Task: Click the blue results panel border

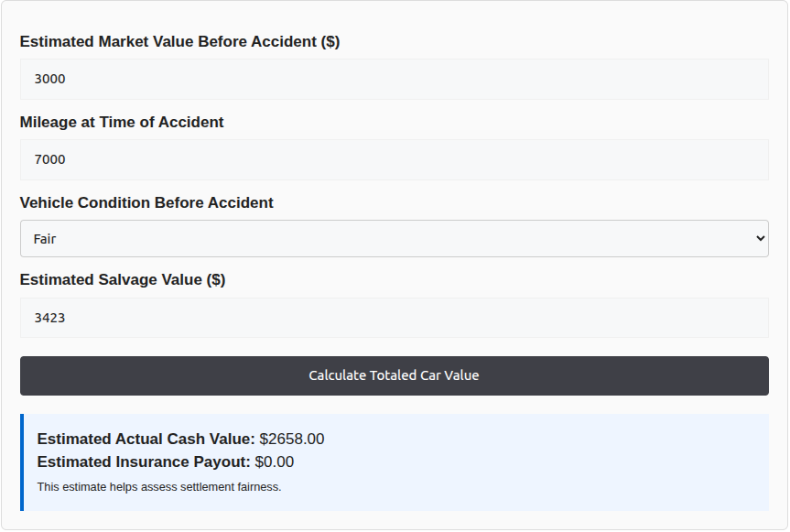Action: (x=22, y=461)
